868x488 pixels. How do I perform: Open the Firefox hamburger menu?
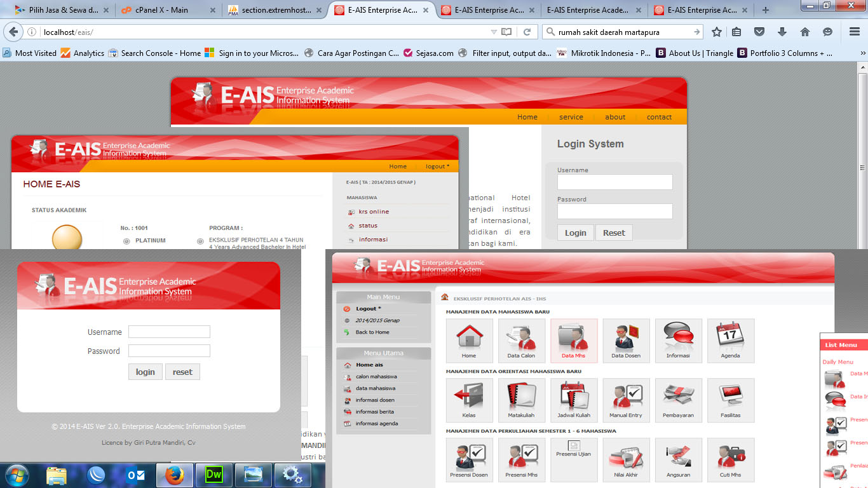(854, 32)
